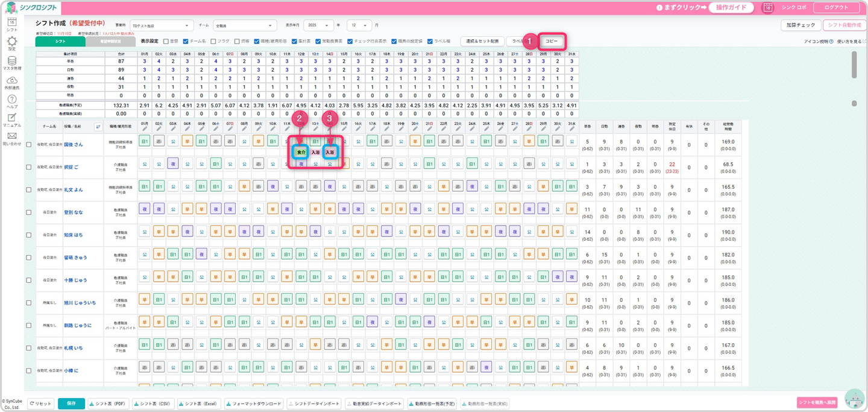Viewport: 868px width, 412px height.
Task: Click the sort icon beside 役職/名前 header
Action: coord(98,127)
